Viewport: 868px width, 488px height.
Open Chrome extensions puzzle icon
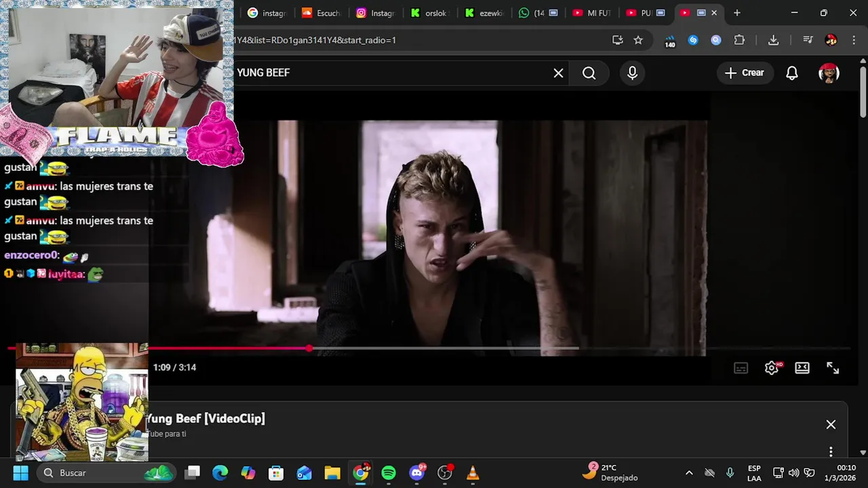coord(739,40)
